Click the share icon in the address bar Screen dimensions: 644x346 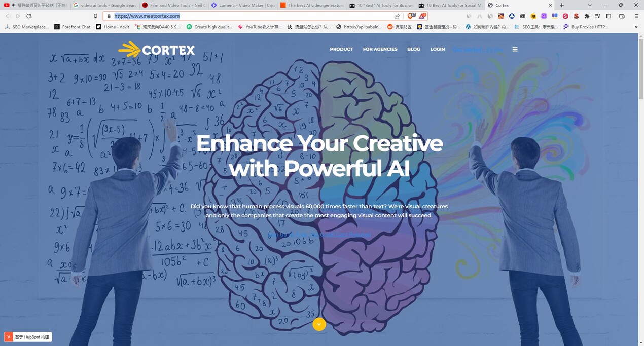[397, 16]
